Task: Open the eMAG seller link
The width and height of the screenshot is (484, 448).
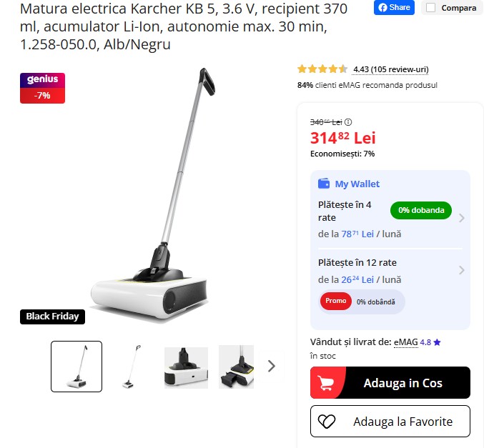Action: point(405,342)
